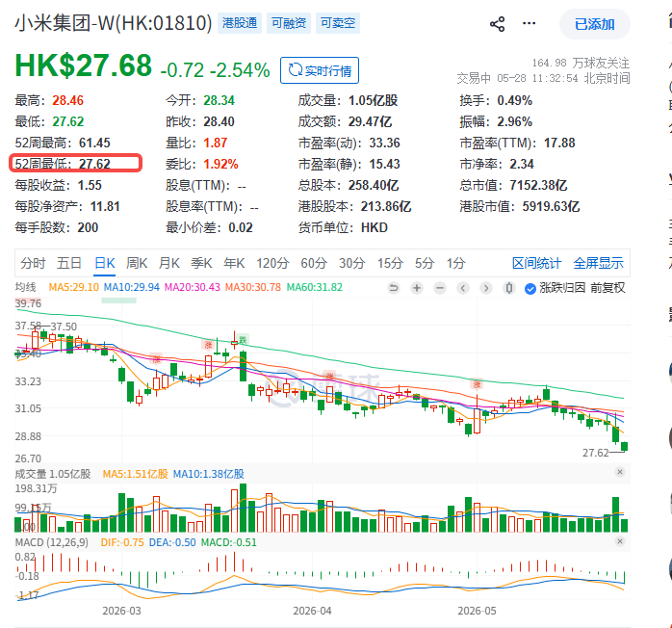Switch to the 分时 chart tab
The width and height of the screenshot is (672, 628).
click(x=33, y=263)
